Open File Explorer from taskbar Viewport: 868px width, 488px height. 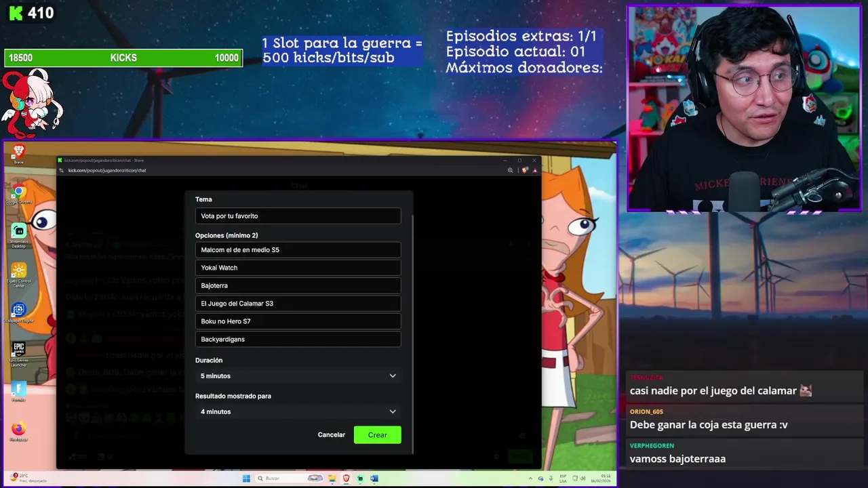(x=333, y=479)
